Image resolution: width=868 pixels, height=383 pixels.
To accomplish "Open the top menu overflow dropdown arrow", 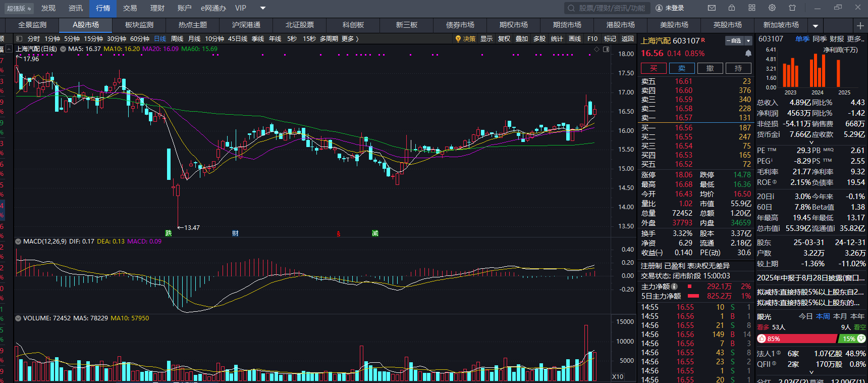I will (262, 8).
